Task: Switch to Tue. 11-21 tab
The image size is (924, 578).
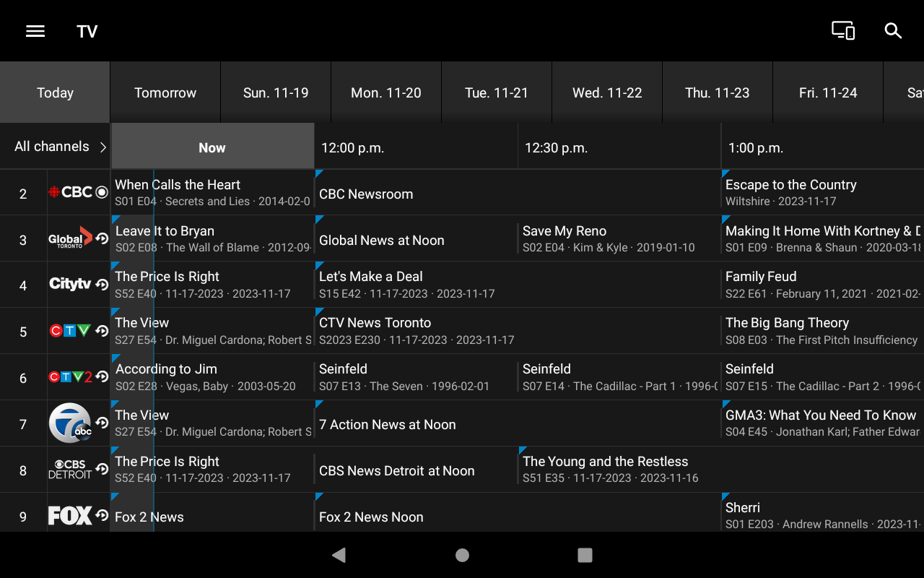Action: click(497, 92)
